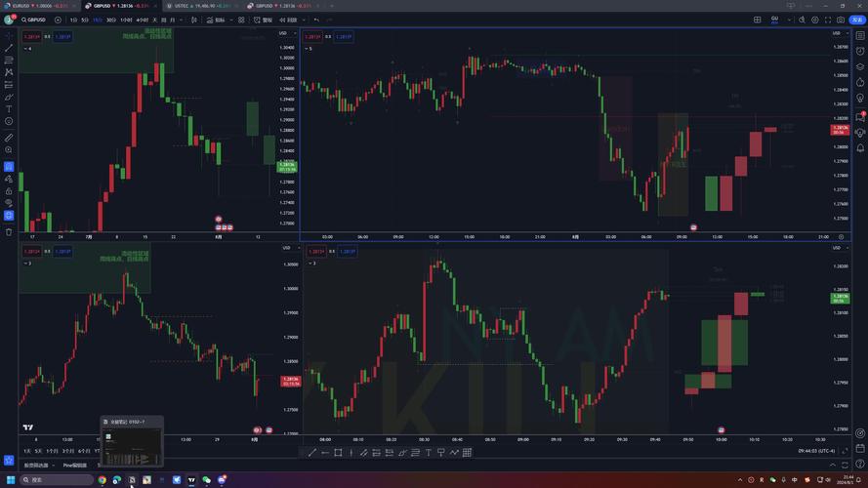
Task: Toggle hide all drawings eye icon
Action: coord(9,203)
